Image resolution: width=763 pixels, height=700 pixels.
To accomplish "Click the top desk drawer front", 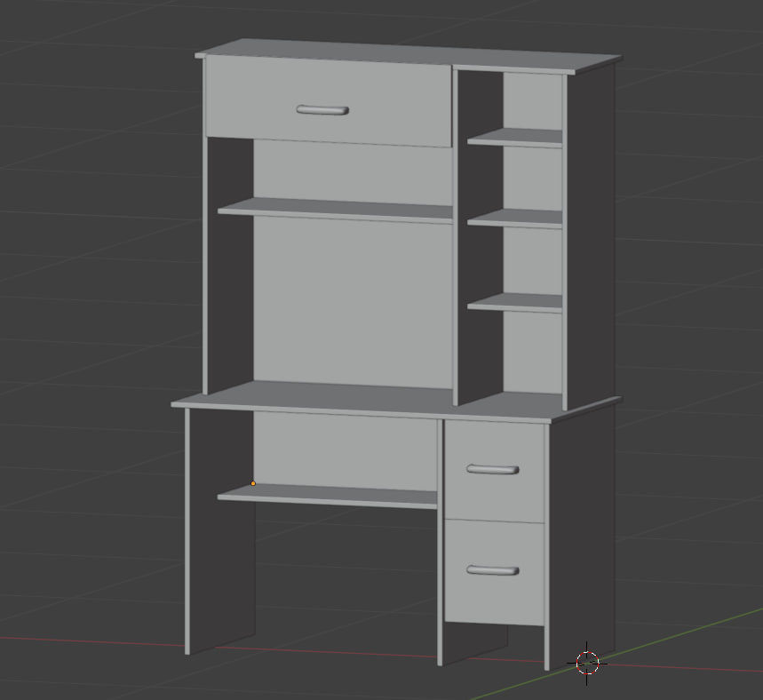I will [x=495, y=471].
